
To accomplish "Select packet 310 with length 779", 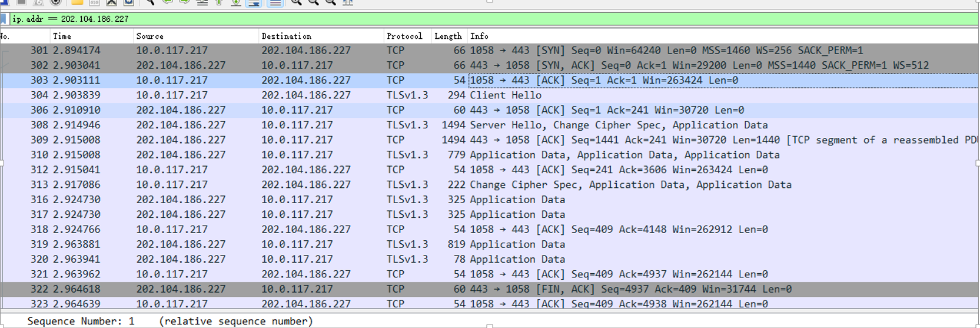I will (490, 155).
